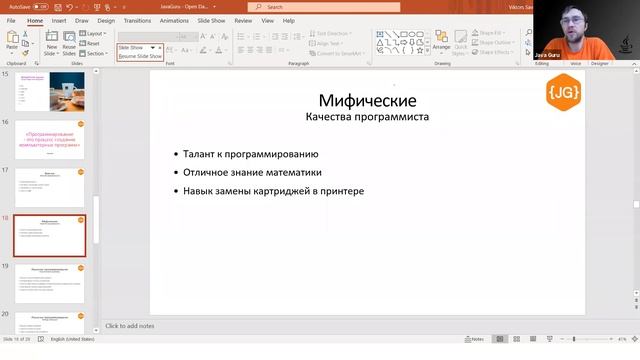Viewport: 640px width, 360px height.
Task: Start Slide Show from status bar
Action: (x=550, y=339)
